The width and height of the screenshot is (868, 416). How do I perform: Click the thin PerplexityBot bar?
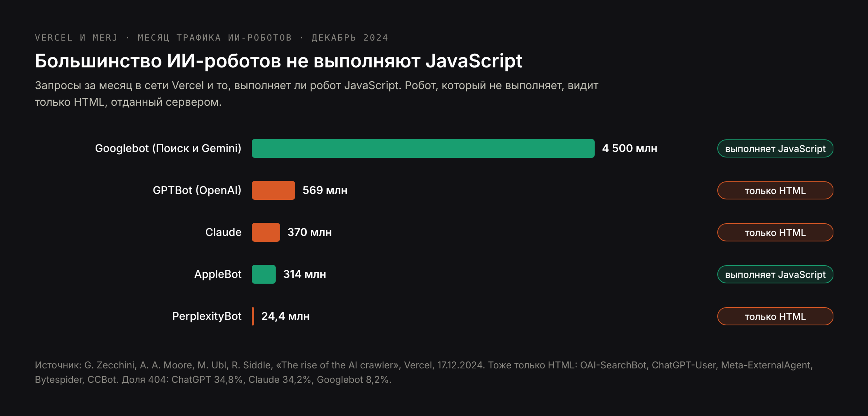click(253, 316)
